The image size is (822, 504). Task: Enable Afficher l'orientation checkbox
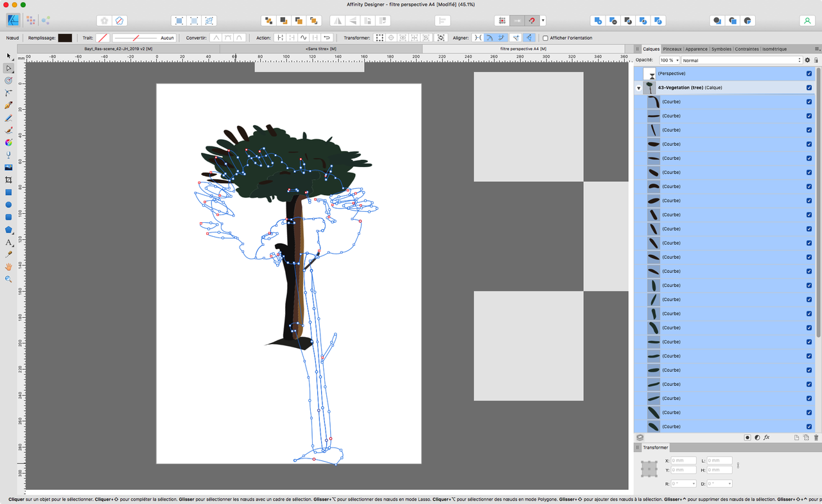pos(545,38)
